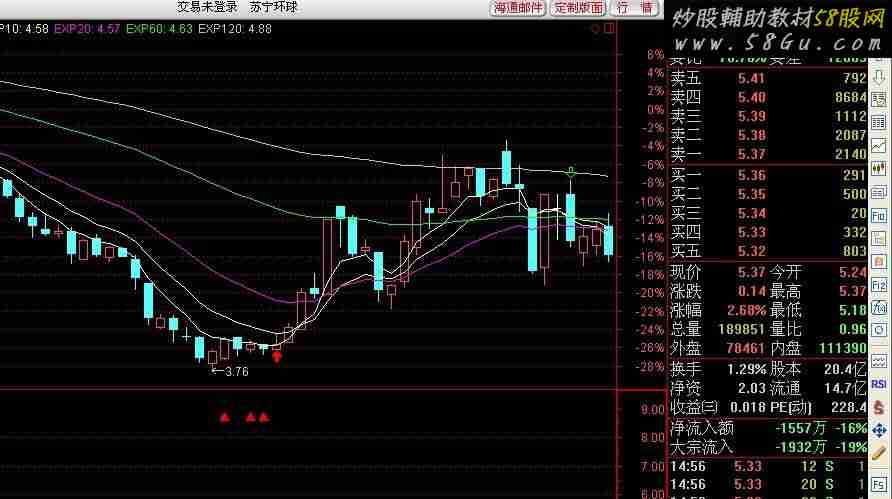Click the EXP60: 4.63 indicator label
Image resolution: width=892 pixels, height=499 pixels.
tap(159, 28)
